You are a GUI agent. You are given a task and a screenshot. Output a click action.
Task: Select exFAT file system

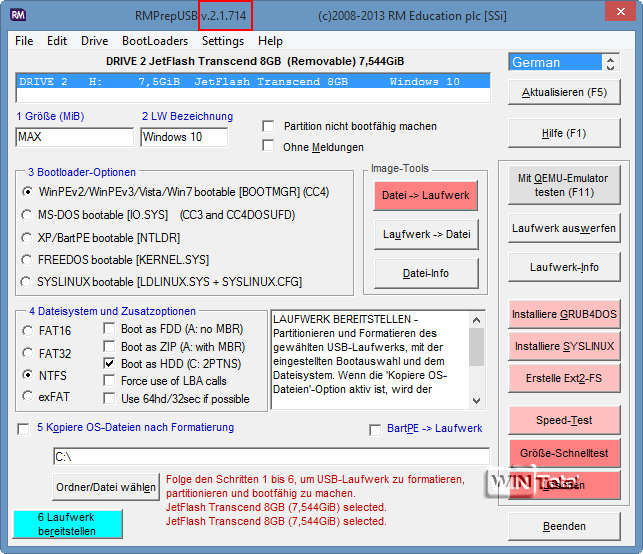tap(27, 396)
